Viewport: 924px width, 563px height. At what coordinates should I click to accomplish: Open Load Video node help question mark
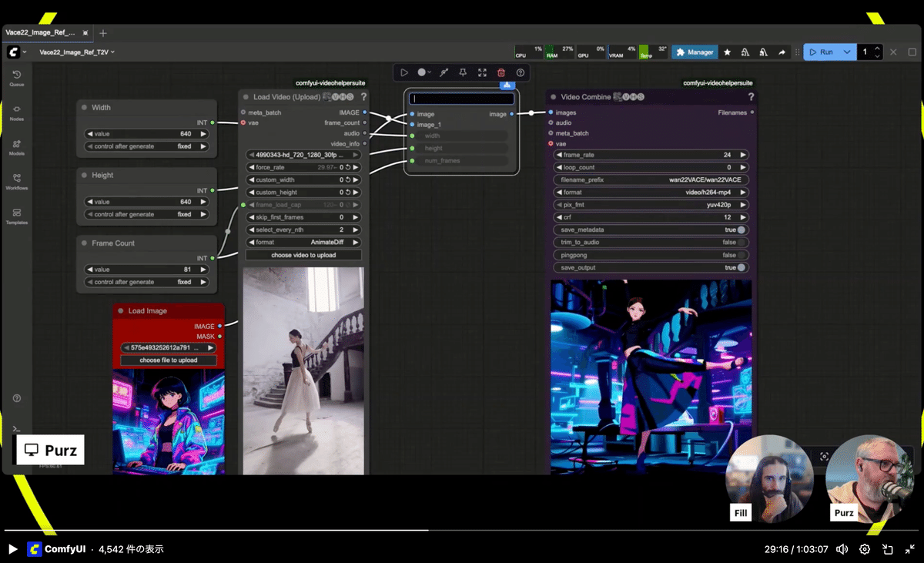click(x=363, y=97)
